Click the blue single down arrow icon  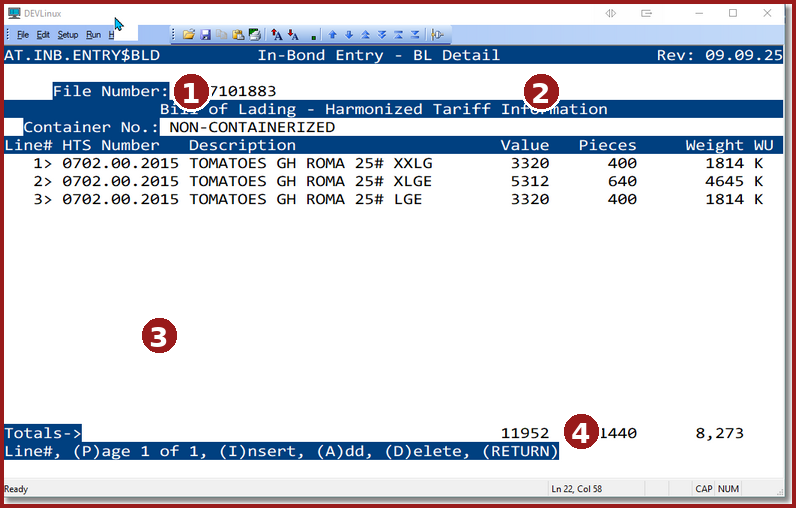(x=348, y=34)
